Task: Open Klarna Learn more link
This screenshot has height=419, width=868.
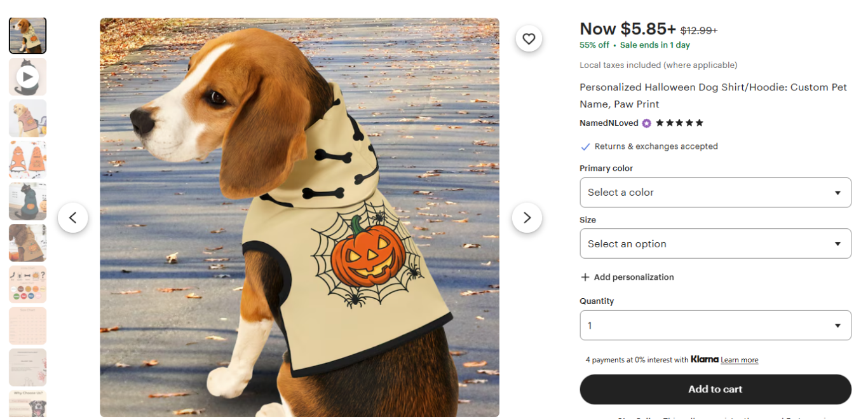Action: 739,360
